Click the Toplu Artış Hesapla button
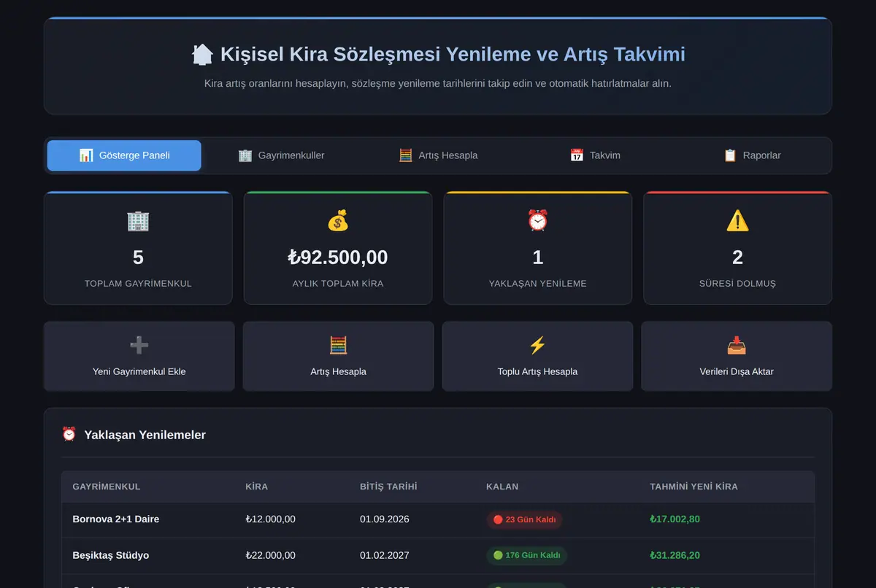The image size is (876, 588). [537, 356]
